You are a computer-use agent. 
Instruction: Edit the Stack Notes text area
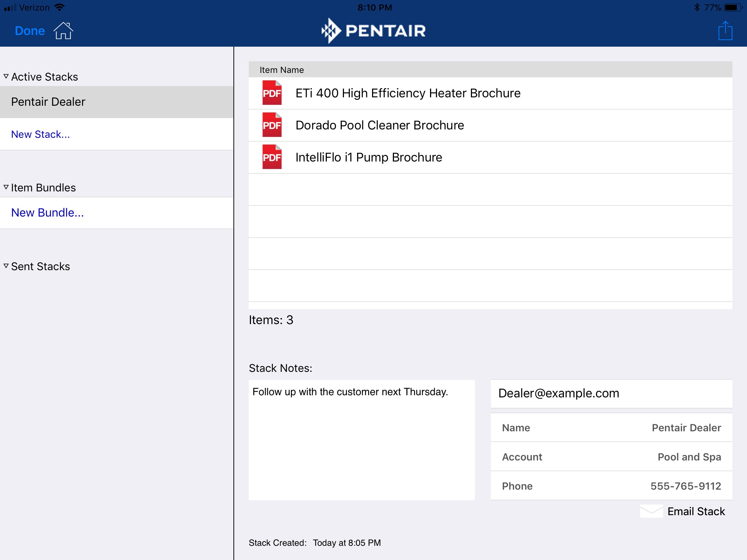(361, 440)
